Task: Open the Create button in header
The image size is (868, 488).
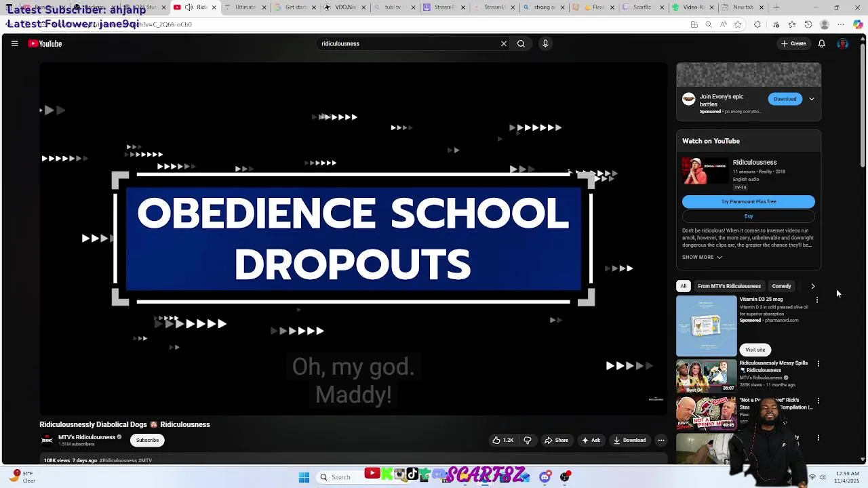Action: point(793,43)
